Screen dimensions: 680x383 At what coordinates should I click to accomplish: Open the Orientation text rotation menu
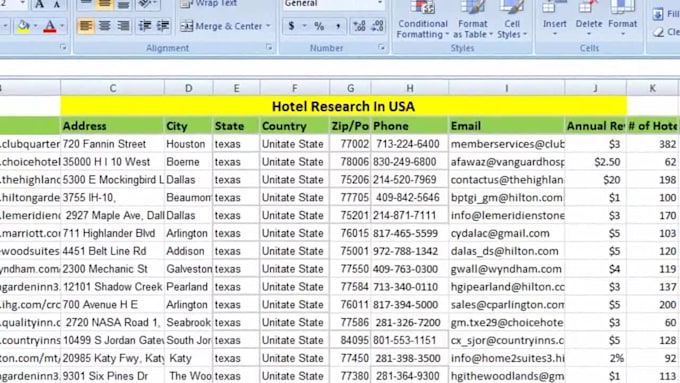pos(148,4)
